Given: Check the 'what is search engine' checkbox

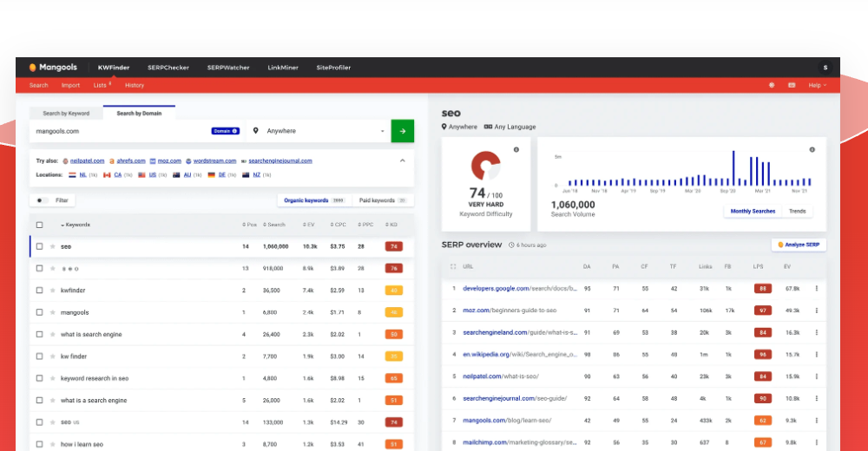Looking at the screenshot, I should [39, 334].
